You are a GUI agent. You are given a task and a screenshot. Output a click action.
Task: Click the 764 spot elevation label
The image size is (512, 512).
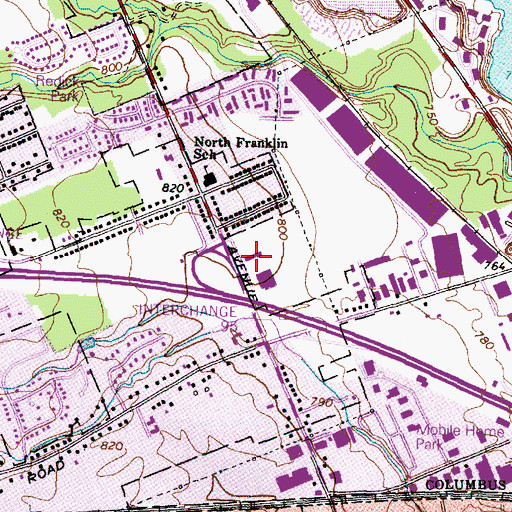[x=495, y=266]
